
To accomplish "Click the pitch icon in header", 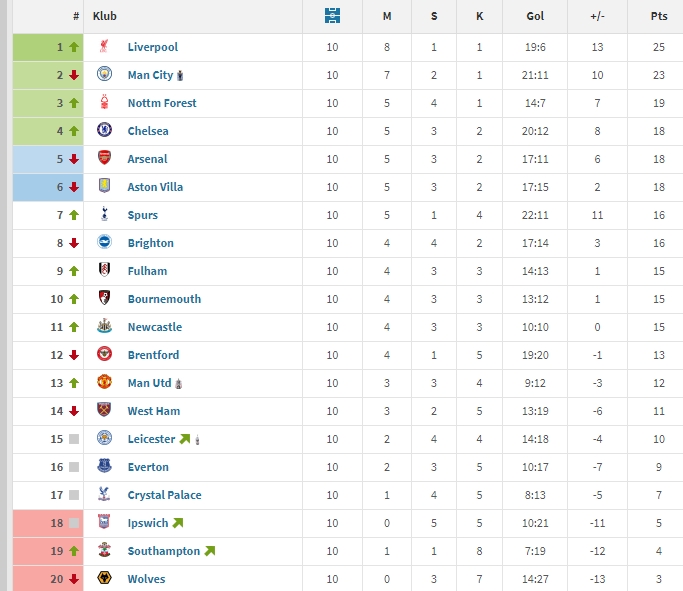I will 332,16.
